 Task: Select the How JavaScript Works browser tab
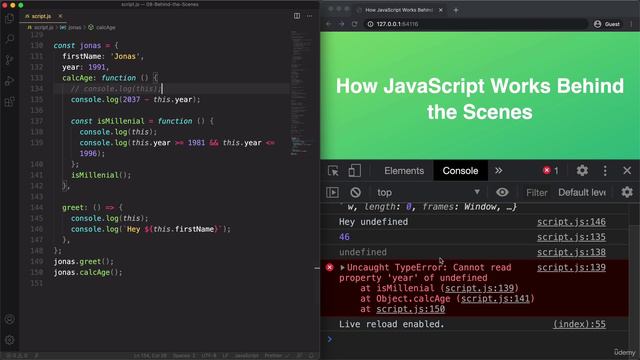click(399, 10)
